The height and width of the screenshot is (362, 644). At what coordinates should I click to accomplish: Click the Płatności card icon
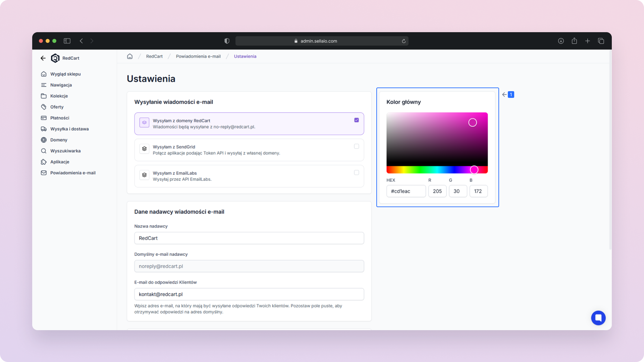(x=44, y=118)
